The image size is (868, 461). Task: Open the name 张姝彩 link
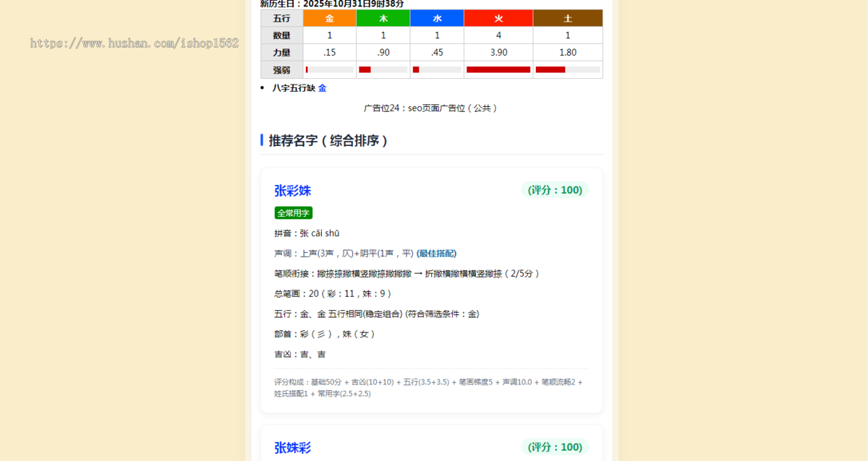293,448
